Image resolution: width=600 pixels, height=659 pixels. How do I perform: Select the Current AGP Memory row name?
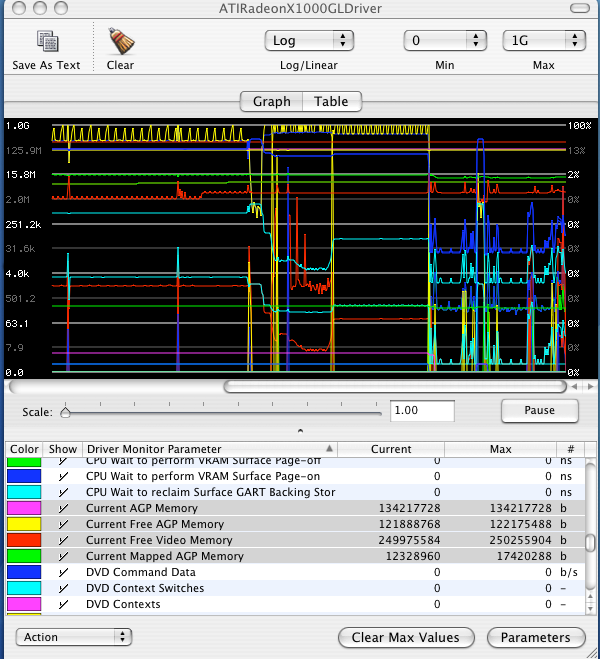(142, 508)
